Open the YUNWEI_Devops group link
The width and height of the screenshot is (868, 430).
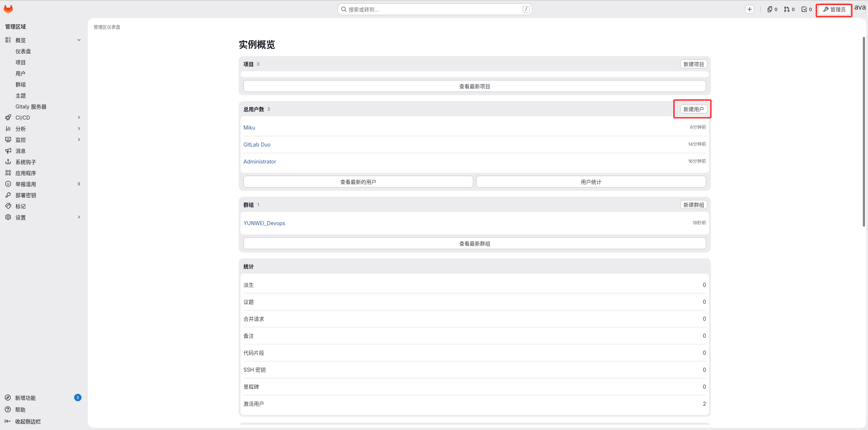click(x=264, y=223)
